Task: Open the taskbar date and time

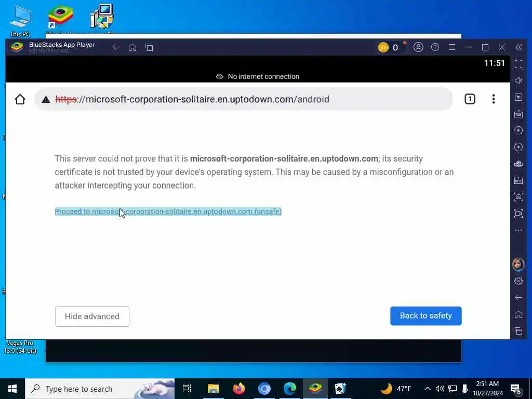Action: pos(487,389)
